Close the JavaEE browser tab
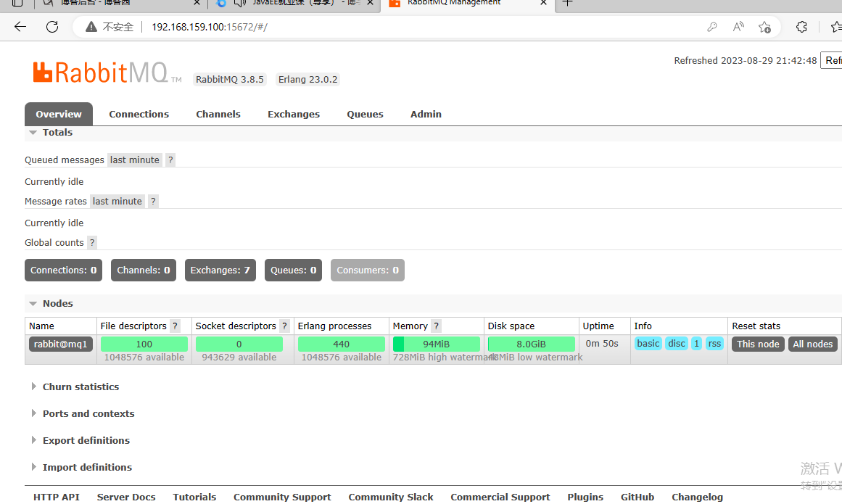Screen dimensions: 842x504 click(x=370, y=3)
